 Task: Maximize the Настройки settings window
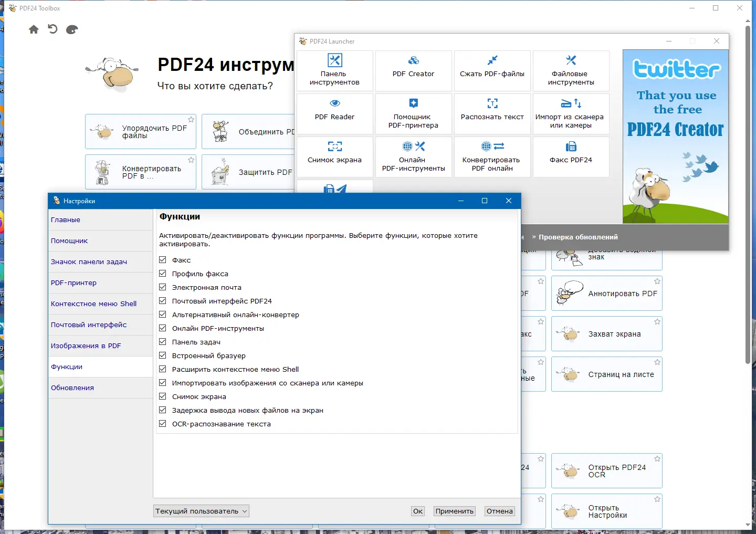click(x=485, y=201)
